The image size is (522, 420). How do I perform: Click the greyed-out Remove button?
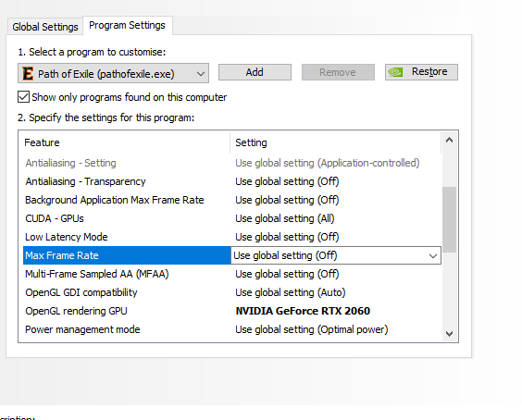(338, 72)
